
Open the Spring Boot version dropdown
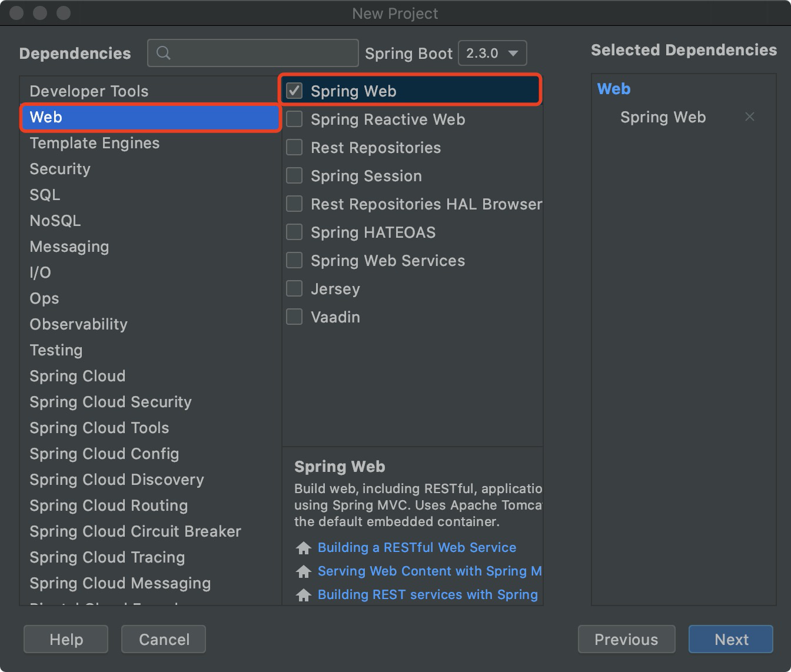click(493, 53)
